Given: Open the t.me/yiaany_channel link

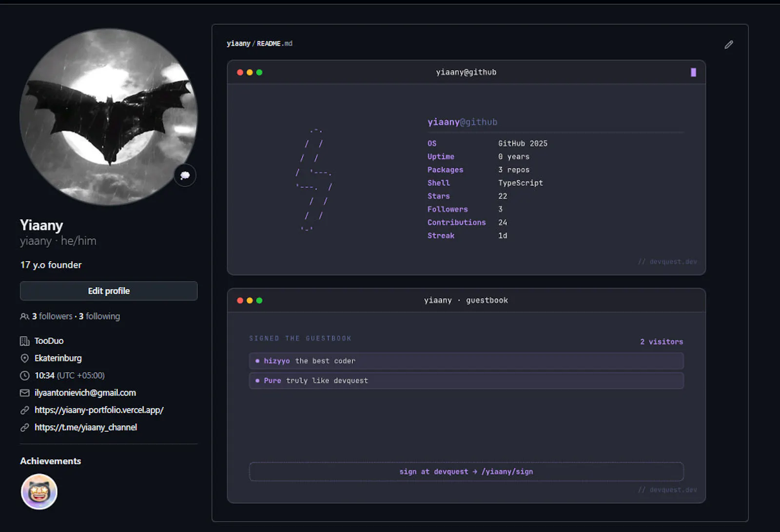Looking at the screenshot, I should click(86, 427).
